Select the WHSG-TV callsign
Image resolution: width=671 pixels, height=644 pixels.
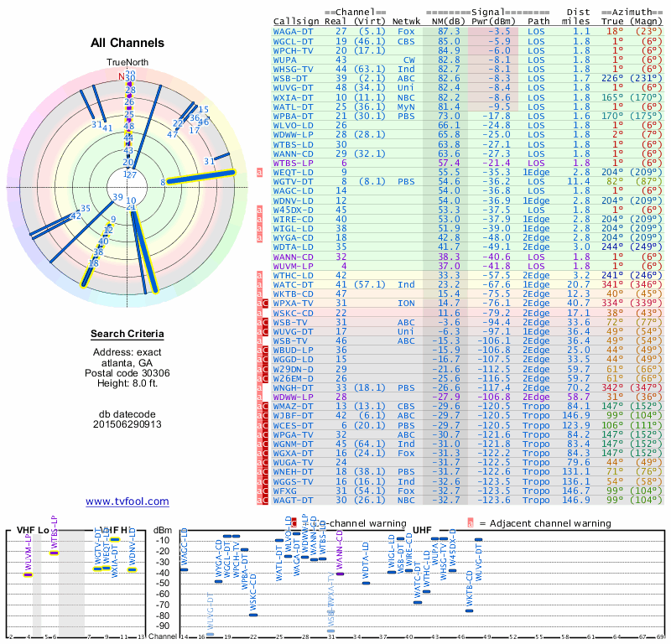[x=293, y=70]
